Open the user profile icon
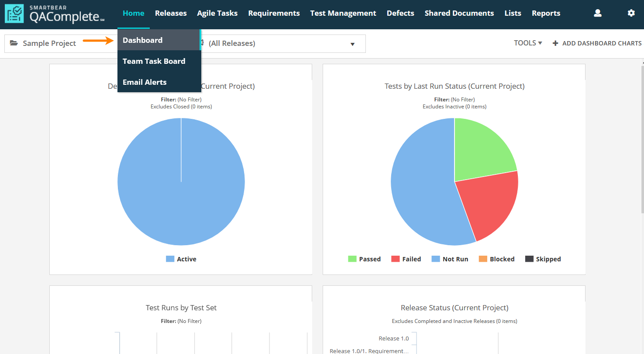Screen dimensions: 644x354 click(x=598, y=13)
